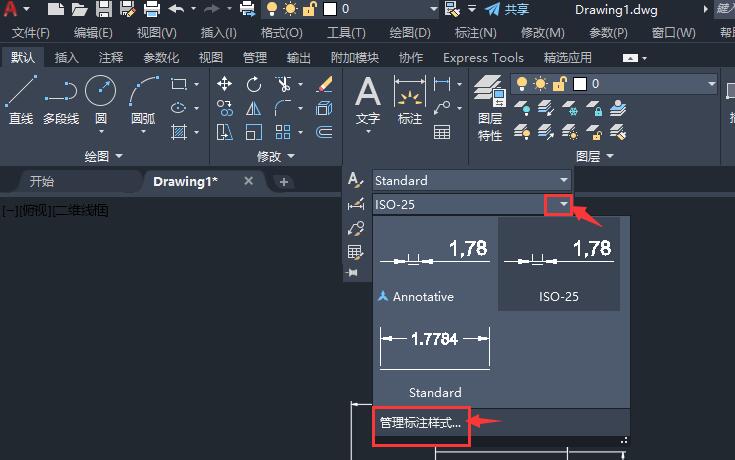Open the ISO-25 dimension style dropdown arrow

(563, 204)
